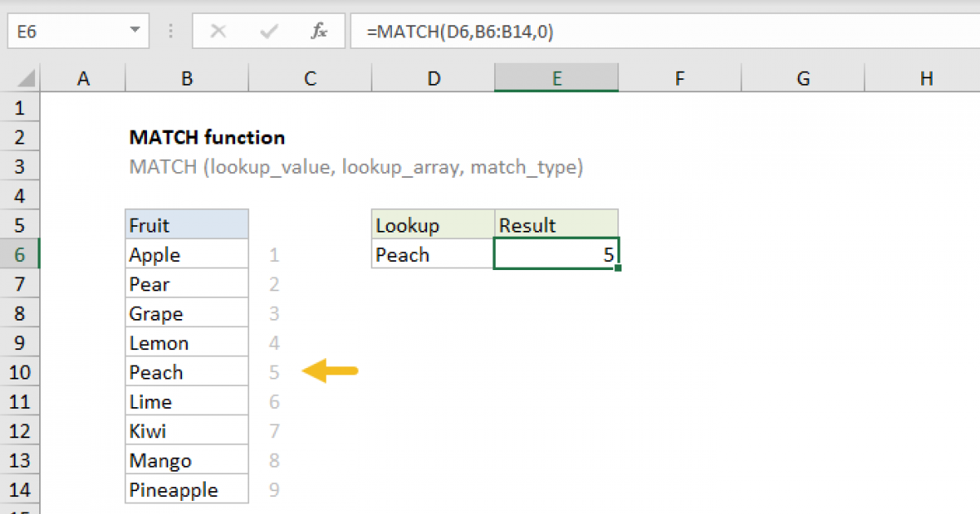Select row 11 header
This screenshot has width=980, height=514.
pos(20,401)
